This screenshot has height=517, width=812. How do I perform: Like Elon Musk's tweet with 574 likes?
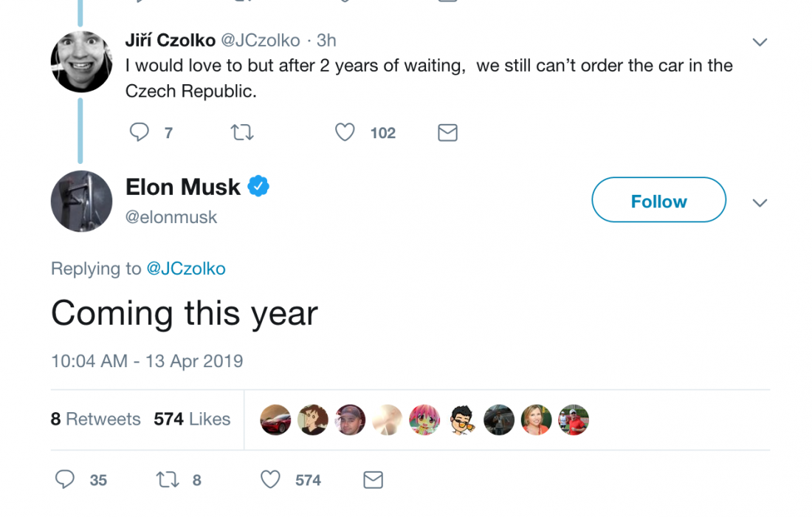tap(271, 480)
